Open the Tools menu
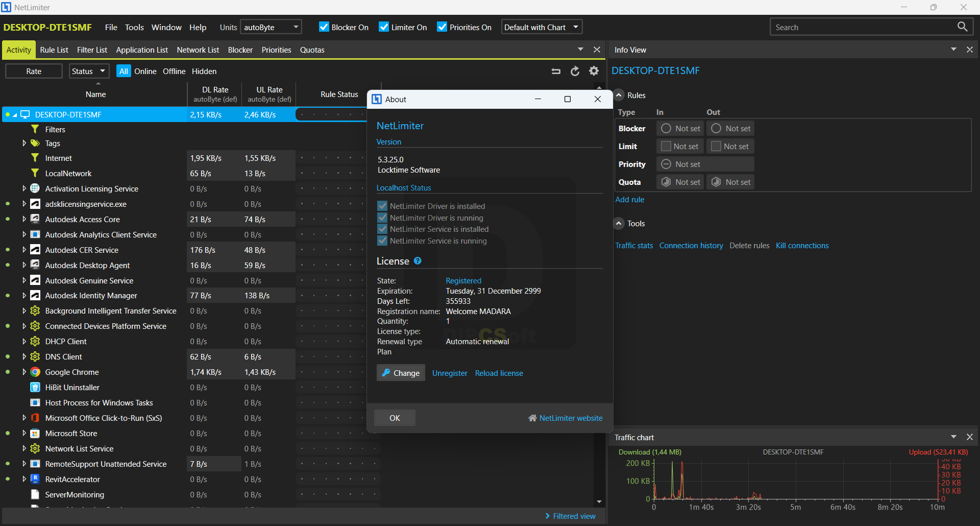Viewport: 980px width, 526px height. [x=134, y=27]
